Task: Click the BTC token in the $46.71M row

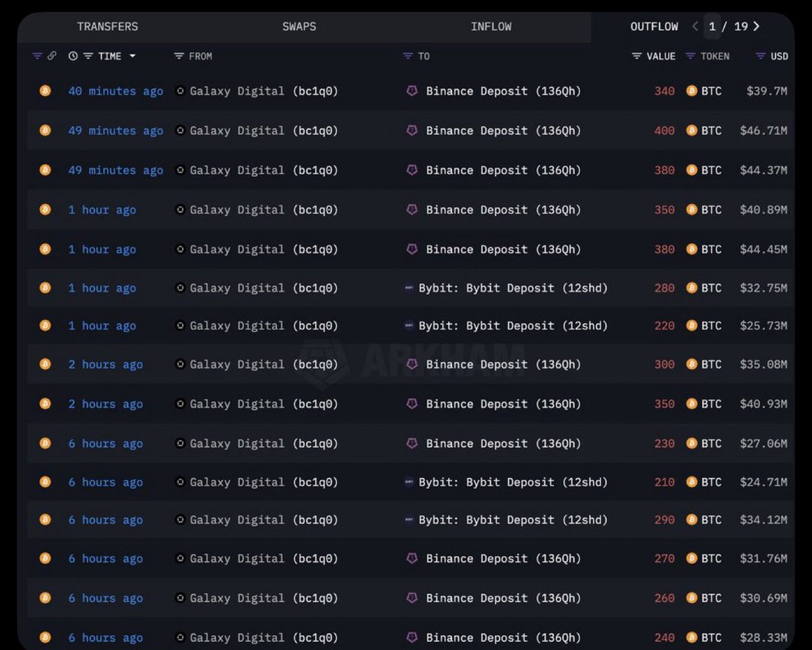Action: point(711,131)
